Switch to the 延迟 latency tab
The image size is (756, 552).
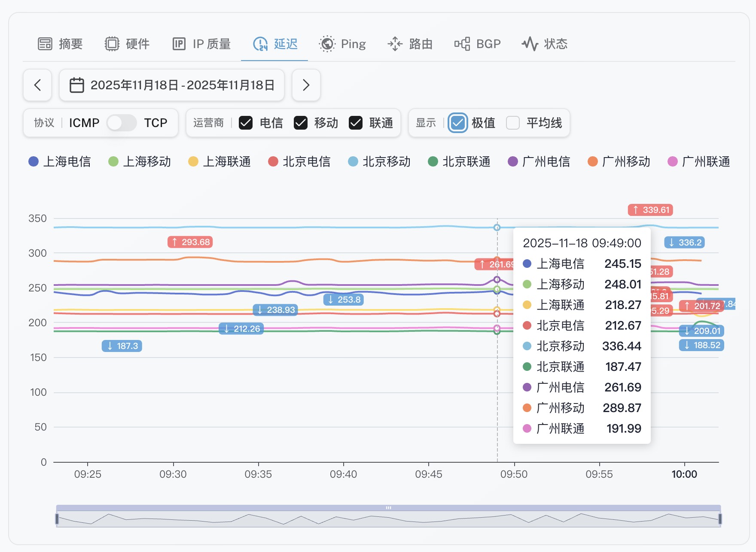click(275, 44)
